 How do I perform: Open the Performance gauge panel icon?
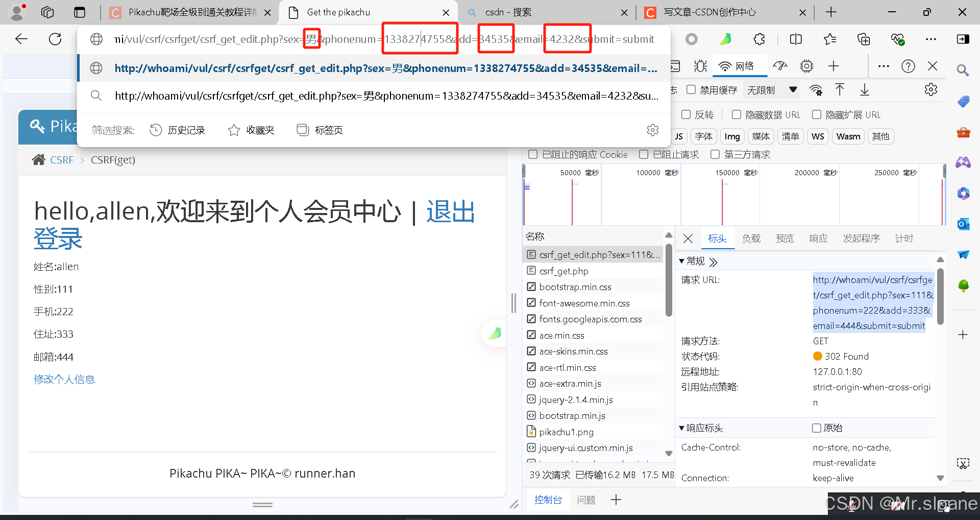point(780,66)
